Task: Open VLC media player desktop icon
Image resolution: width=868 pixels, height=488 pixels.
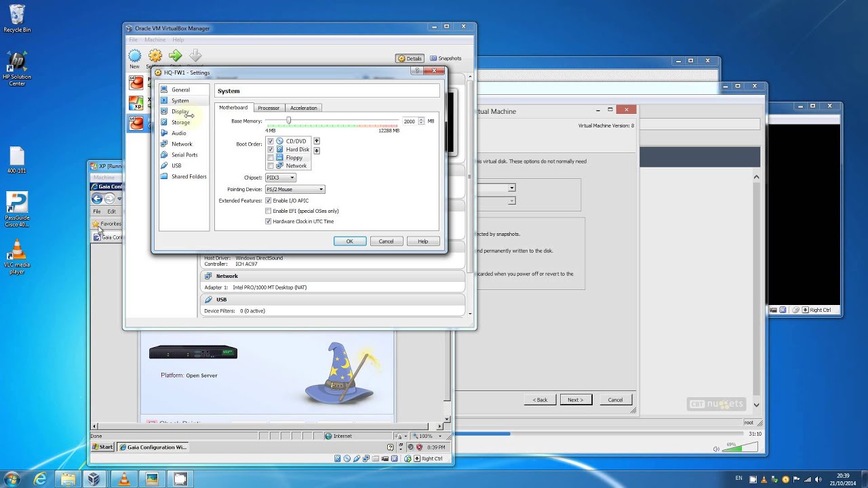Action: click(17, 256)
